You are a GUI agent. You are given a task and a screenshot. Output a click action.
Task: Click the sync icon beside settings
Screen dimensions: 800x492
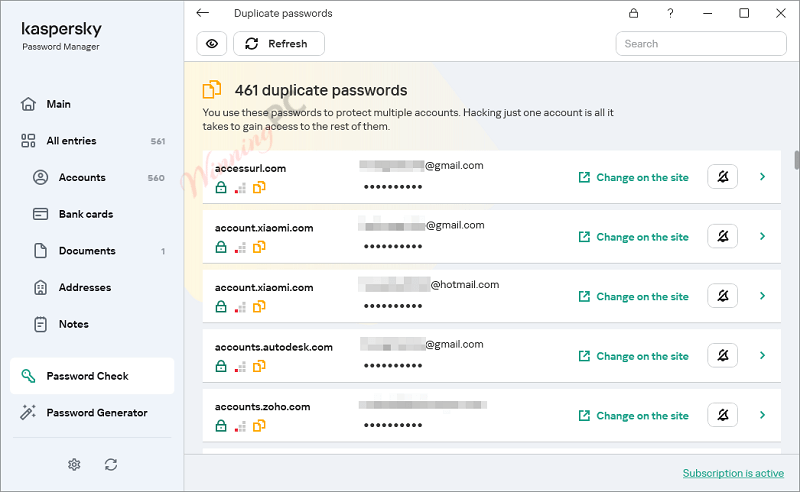click(x=111, y=464)
